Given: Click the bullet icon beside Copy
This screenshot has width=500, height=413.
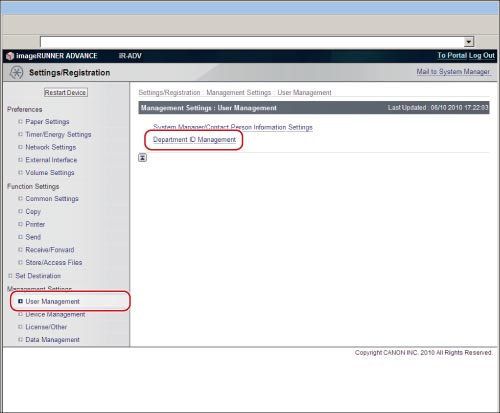Looking at the screenshot, I should point(20,211).
